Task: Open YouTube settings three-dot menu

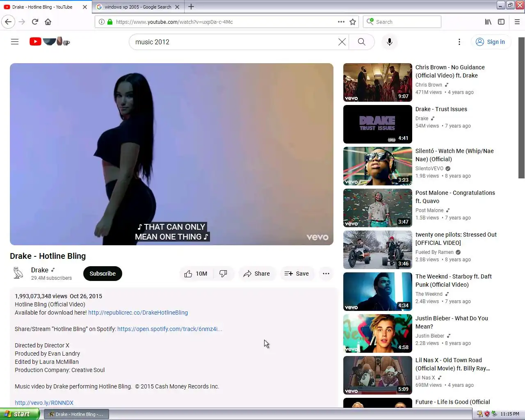Action: [459, 42]
